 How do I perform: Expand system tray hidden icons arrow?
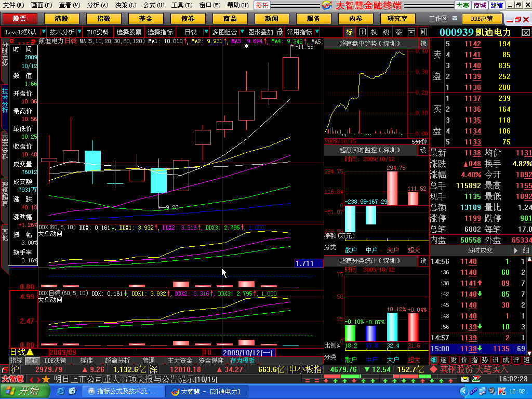(x=463, y=391)
